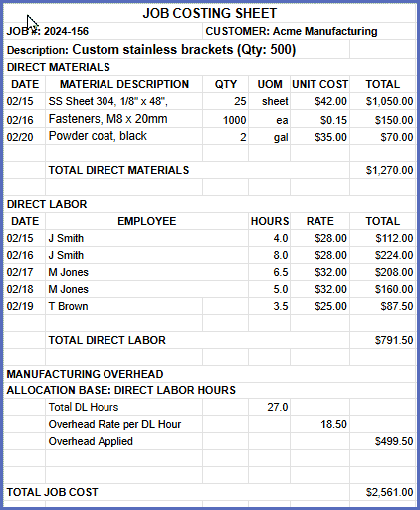The image size is (420, 510).
Task: Click the MATERIAL DESCRIPTION column header
Action: [124, 84]
